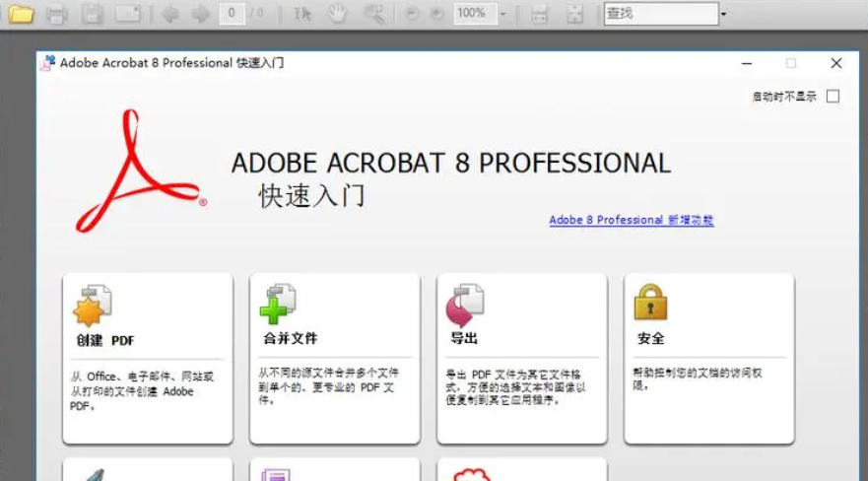Click the Zoom In plus icon

point(436,14)
